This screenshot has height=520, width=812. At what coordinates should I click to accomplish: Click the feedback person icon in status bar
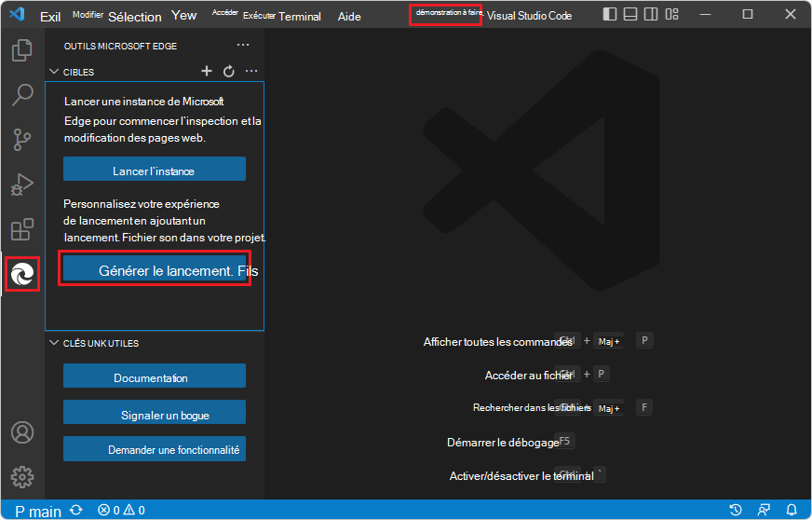pyautogui.click(x=764, y=510)
